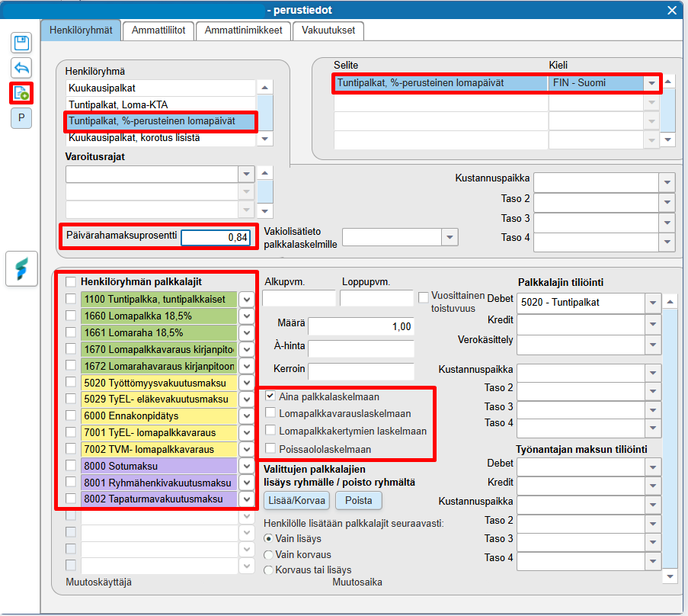The image size is (688, 616).
Task: Select Kuukausipalkat in the Henkilöryhmä list
Action: coord(161,88)
